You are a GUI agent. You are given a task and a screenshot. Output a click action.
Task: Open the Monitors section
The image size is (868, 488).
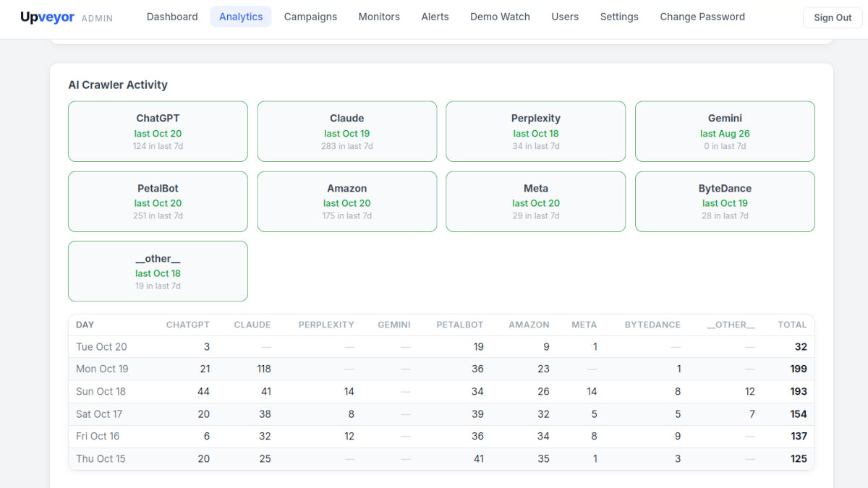coord(379,17)
